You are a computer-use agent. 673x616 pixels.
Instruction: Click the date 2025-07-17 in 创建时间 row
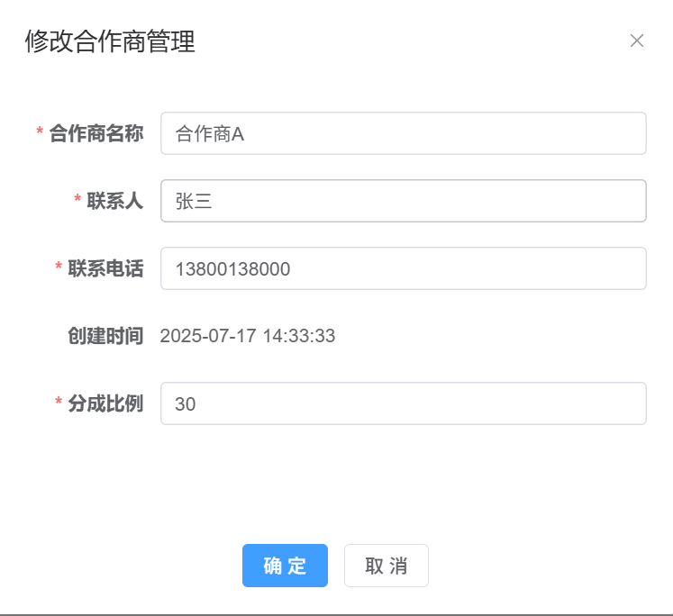(205, 336)
